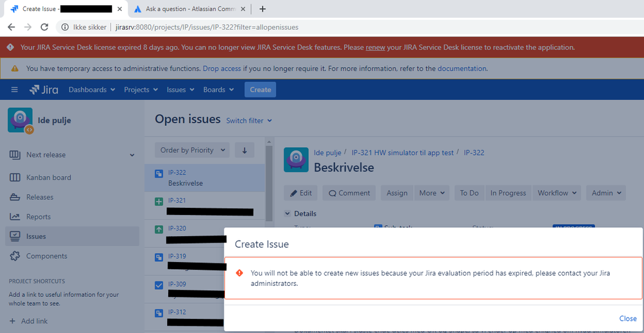Click the Components puzzle icon
This screenshot has width=644, height=333.
[15, 256]
